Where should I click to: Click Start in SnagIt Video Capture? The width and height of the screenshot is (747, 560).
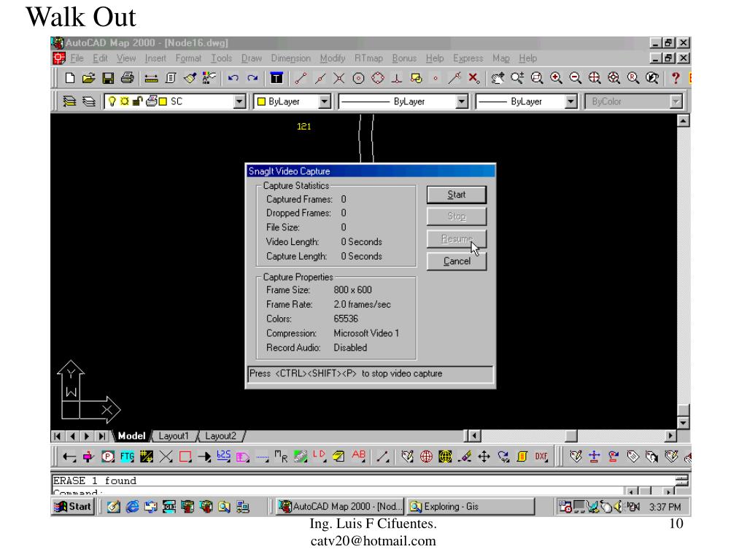[x=457, y=194]
